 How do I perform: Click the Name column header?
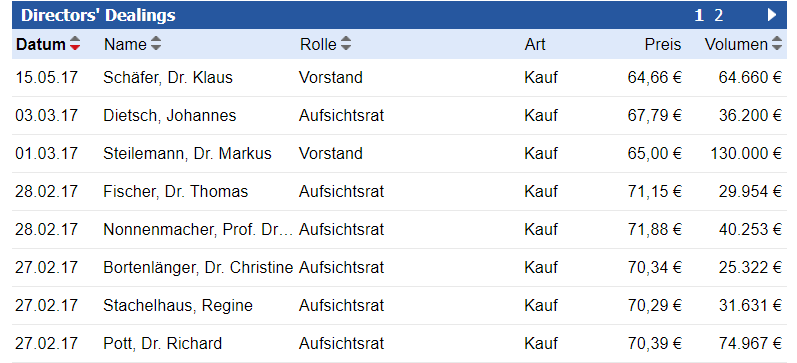(125, 44)
